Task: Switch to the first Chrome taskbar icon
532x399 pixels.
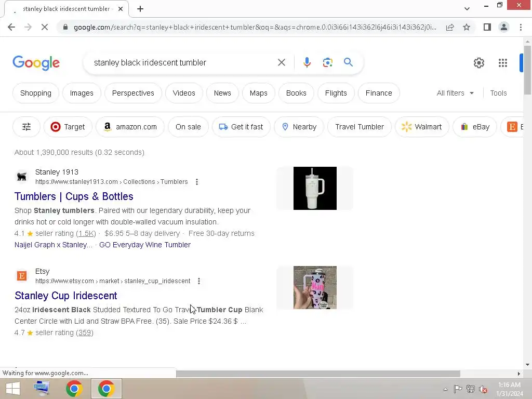Action: [74, 389]
